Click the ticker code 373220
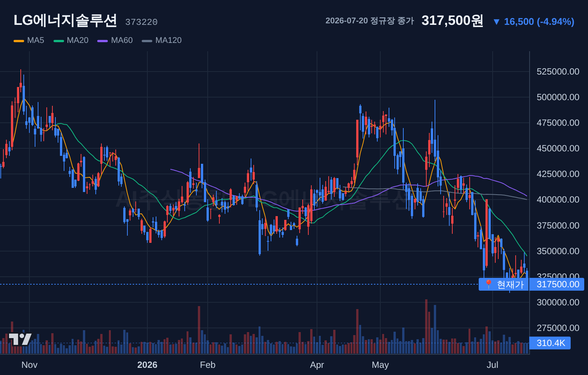588x375 pixels. pos(141,22)
